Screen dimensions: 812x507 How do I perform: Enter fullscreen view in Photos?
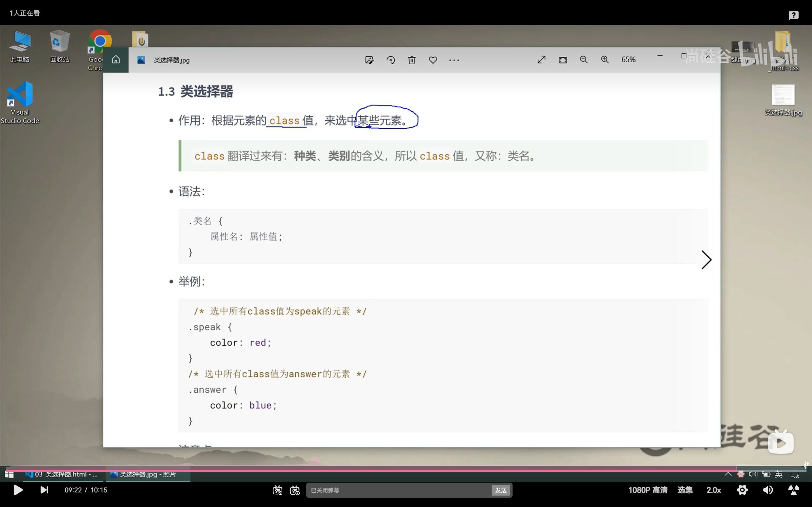pos(540,59)
